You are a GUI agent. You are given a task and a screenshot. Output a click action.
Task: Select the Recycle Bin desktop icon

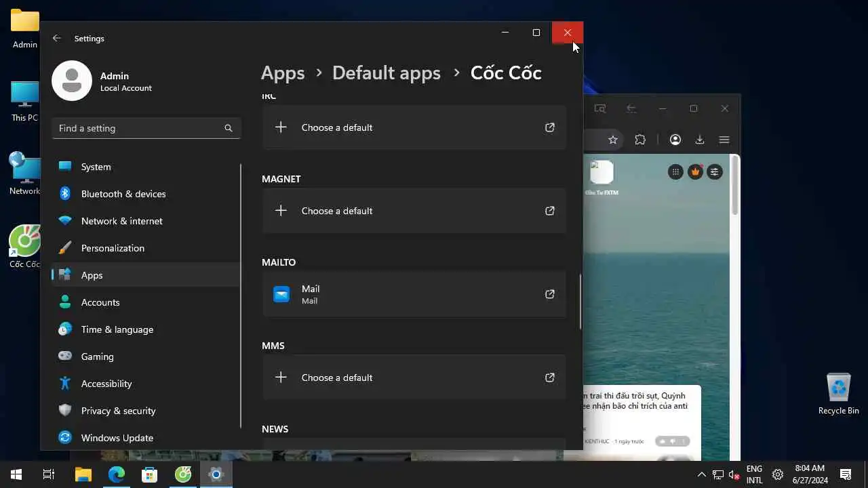(x=839, y=394)
